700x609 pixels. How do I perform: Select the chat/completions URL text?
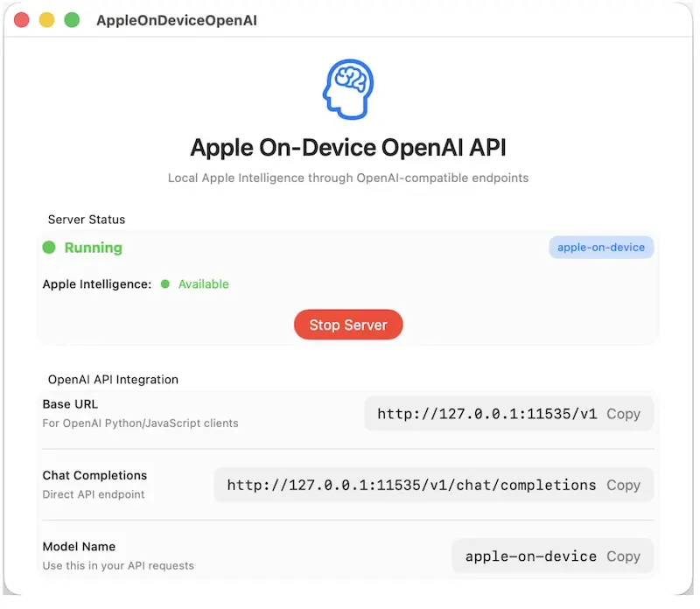(x=411, y=486)
